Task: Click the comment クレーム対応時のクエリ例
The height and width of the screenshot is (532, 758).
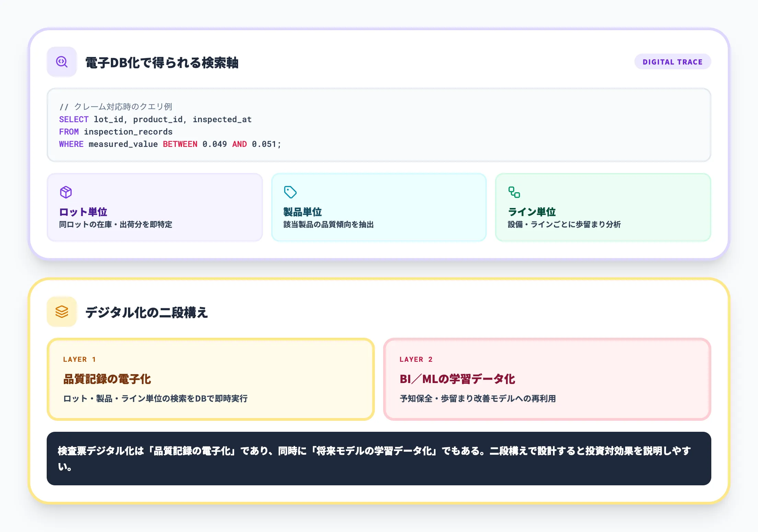Action: (117, 107)
